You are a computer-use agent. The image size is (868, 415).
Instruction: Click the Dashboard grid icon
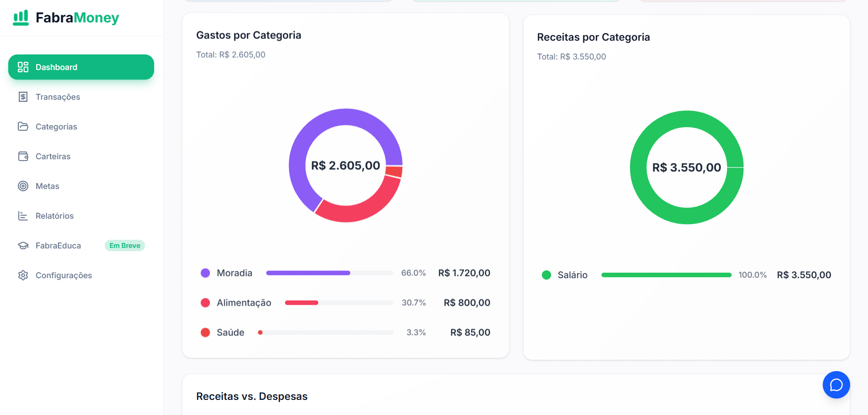pos(23,67)
